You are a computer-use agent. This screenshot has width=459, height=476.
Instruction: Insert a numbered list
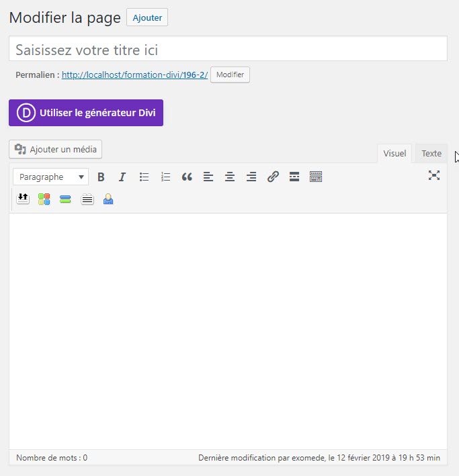coord(165,177)
